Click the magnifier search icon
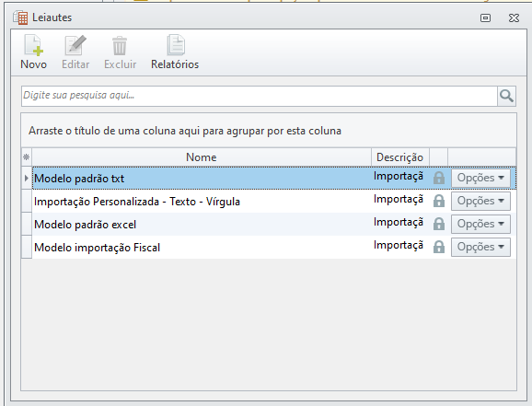This screenshot has height=406, width=532. click(x=506, y=96)
